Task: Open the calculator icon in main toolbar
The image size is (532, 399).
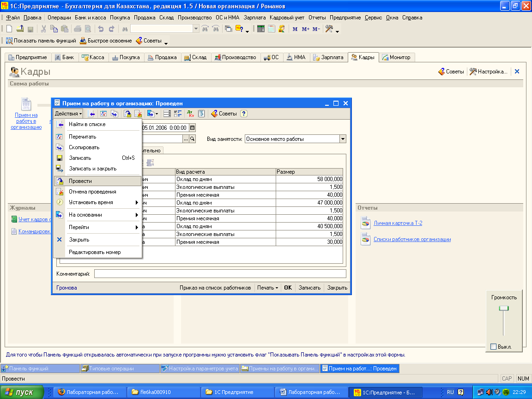Action: point(260,29)
